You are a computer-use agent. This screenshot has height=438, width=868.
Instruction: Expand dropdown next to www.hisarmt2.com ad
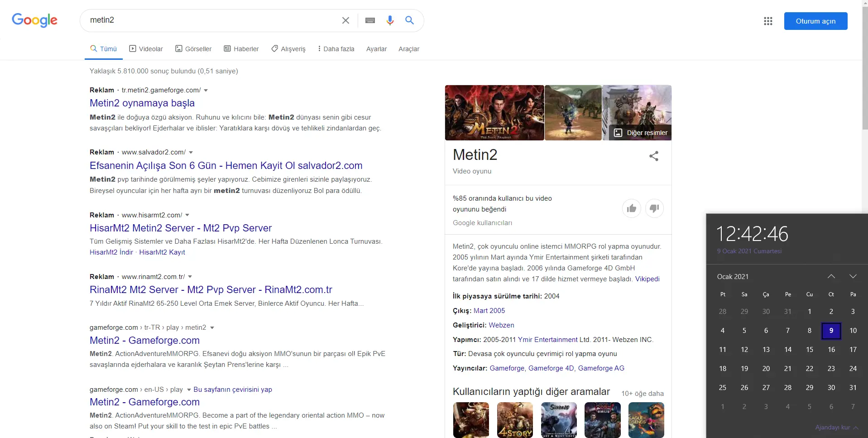coord(187,215)
